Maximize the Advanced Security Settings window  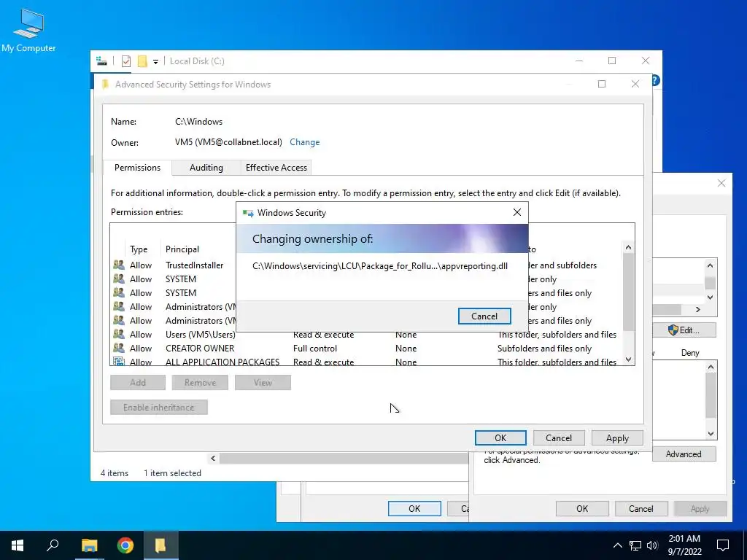(x=602, y=84)
